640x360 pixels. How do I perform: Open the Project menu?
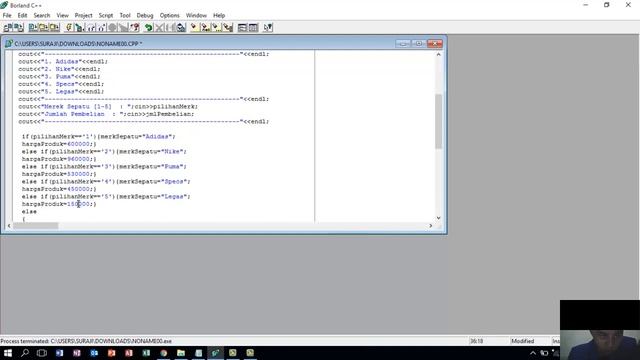coord(83,16)
